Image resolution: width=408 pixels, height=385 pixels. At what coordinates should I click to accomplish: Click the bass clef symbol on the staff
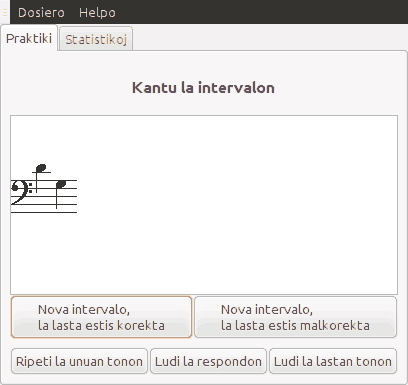18,192
